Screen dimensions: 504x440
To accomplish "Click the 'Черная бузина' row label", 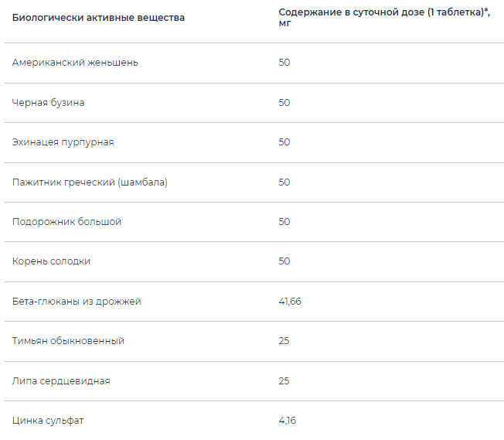I will click(48, 102).
